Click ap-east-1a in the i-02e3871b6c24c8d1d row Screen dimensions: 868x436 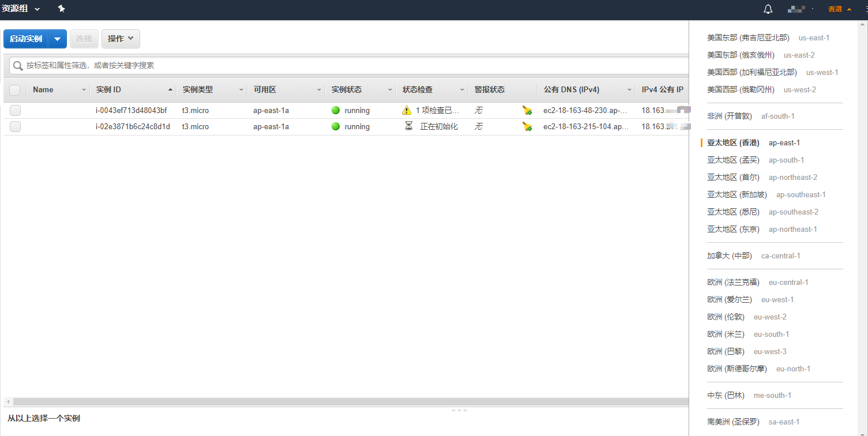(x=271, y=126)
